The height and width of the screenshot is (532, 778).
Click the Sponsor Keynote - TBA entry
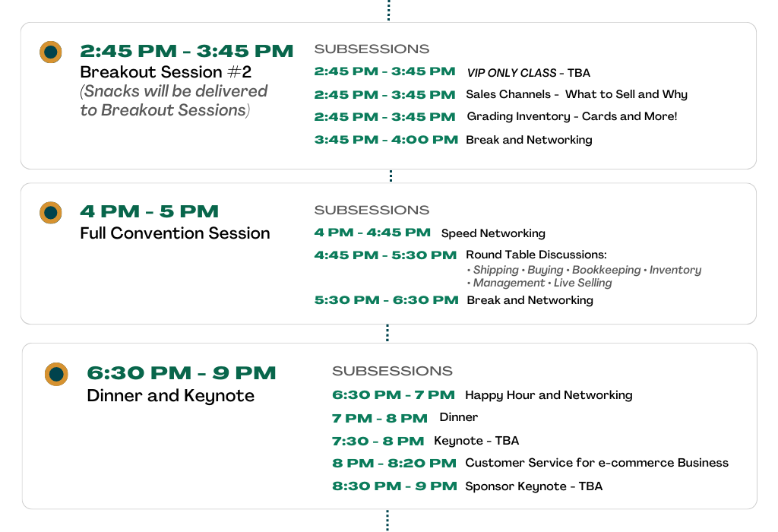[534, 486]
